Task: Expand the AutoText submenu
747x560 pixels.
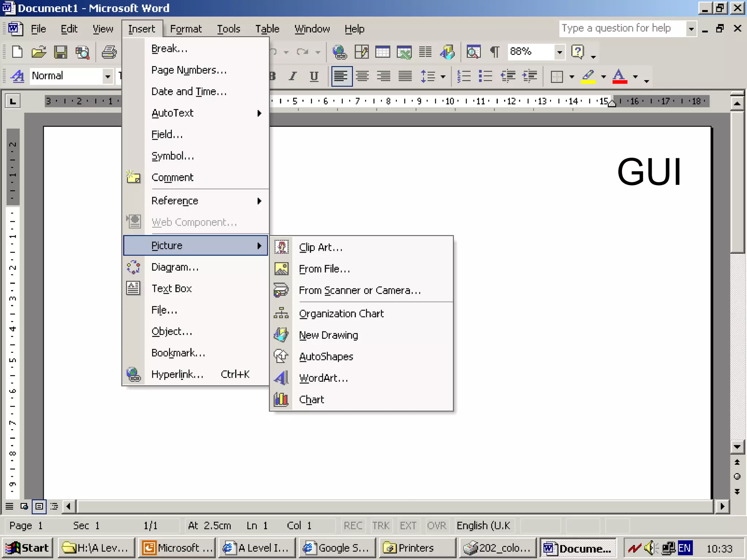Action: (196, 113)
